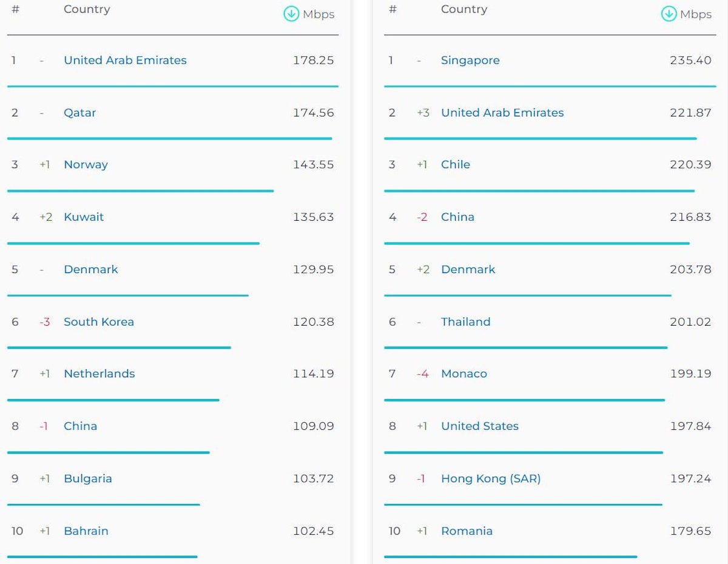Open the Qatar country link

[x=80, y=113]
